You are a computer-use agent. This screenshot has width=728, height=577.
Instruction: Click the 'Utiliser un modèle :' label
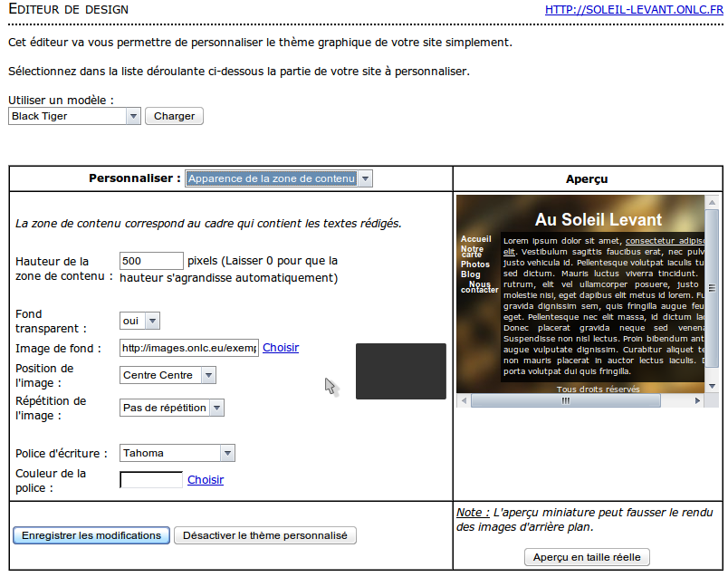[x=61, y=100]
